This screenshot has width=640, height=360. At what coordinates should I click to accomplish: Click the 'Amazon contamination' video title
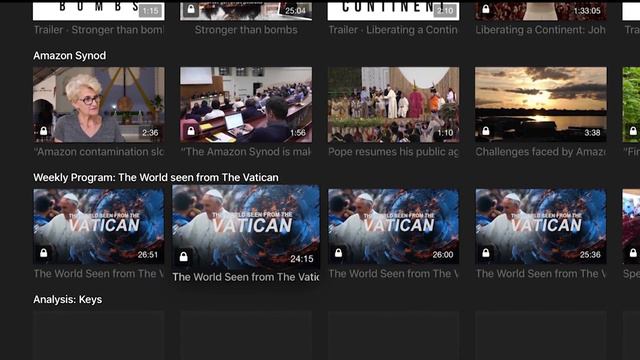99,152
